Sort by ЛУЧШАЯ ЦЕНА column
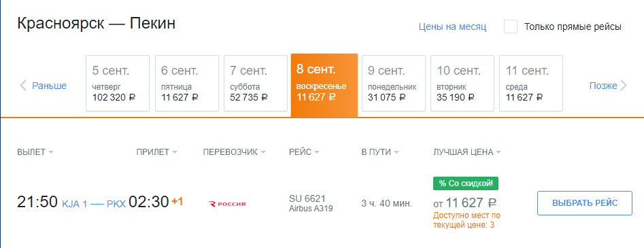 point(467,152)
